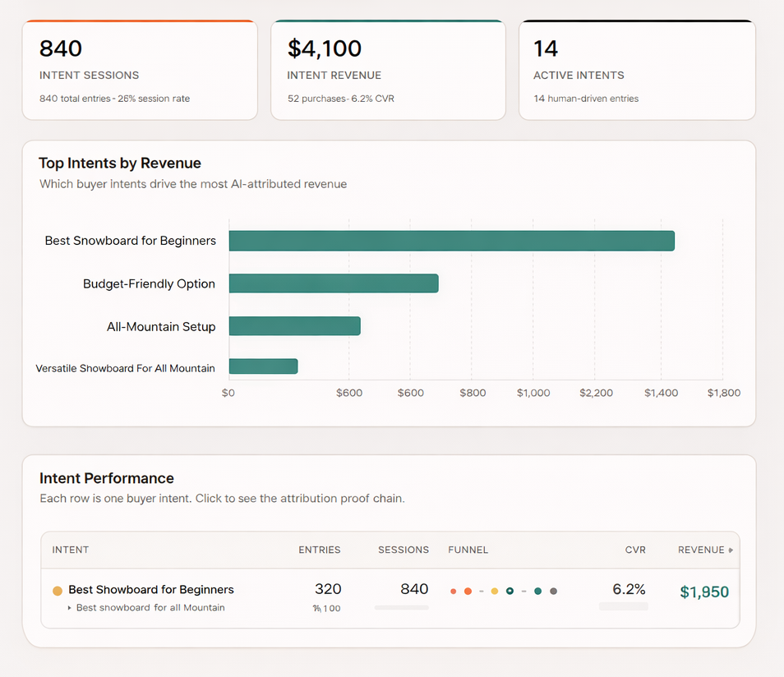The width and height of the screenshot is (784, 677).
Task: Click the solid teal funnel step dot
Action: pyautogui.click(x=537, y=590)
